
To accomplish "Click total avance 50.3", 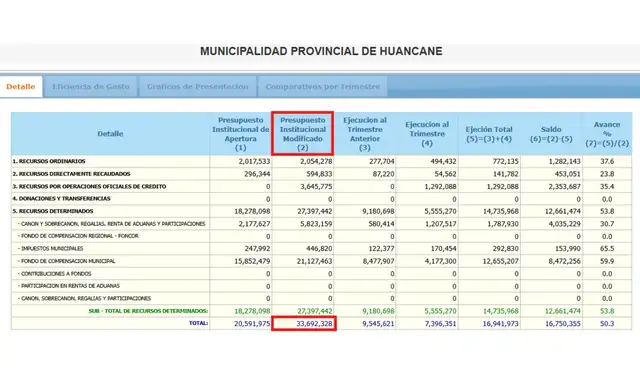I will pyautogui.click(x=607, y=324).
